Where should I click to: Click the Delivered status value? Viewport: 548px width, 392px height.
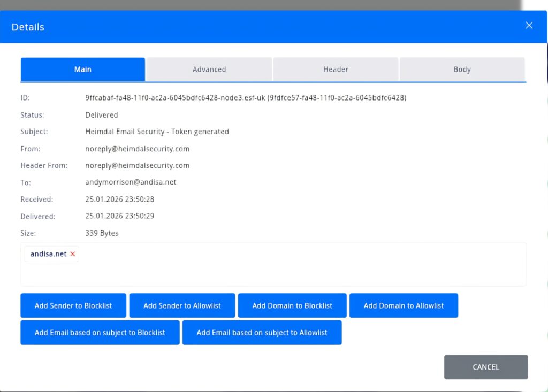pos(101,114)
